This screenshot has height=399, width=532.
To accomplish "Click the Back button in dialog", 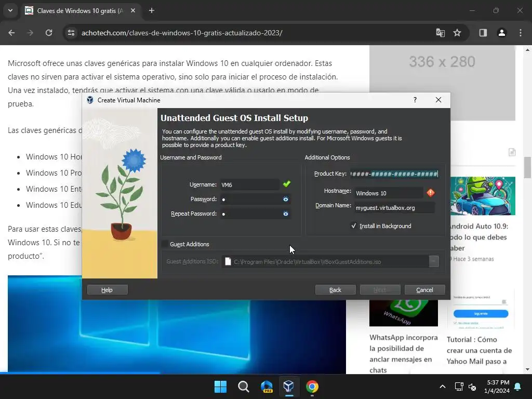I will coord(335,290).
